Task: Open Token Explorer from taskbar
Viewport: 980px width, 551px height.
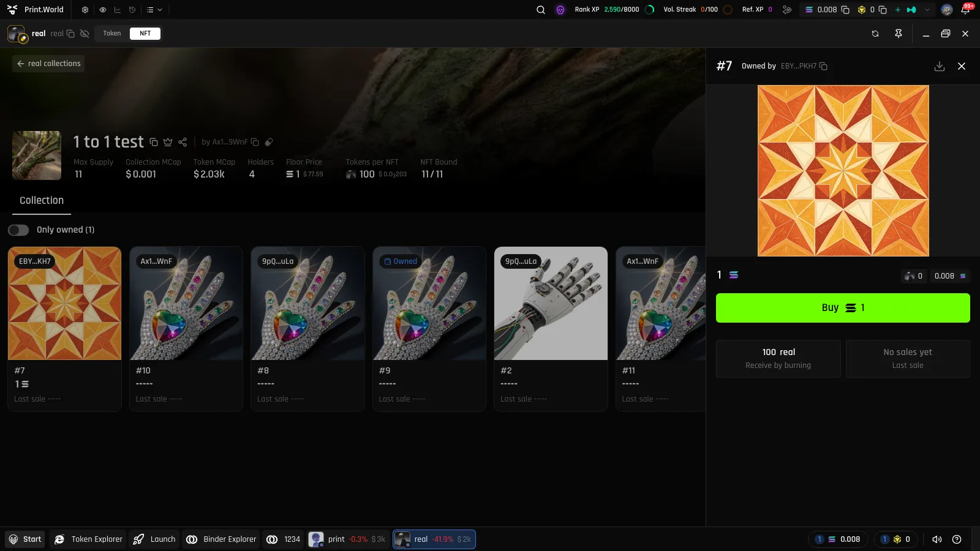Action: click(88, 539)
